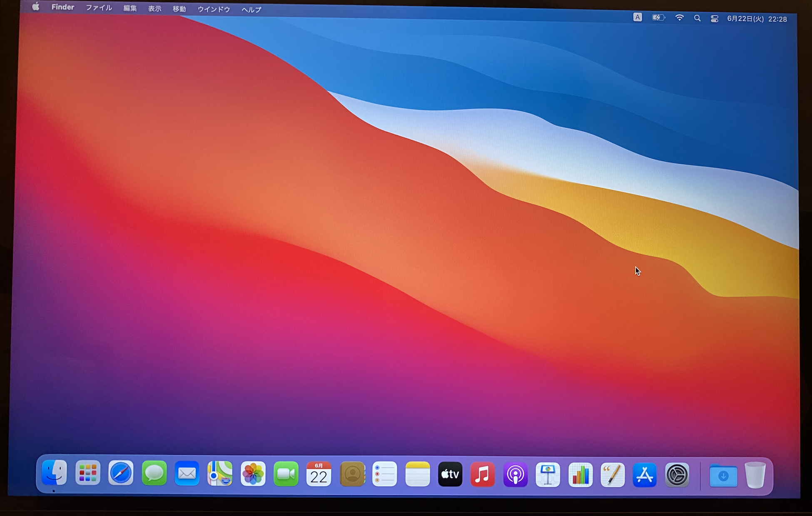
Task: Open the Photos app
Action: tap(253, 474)
